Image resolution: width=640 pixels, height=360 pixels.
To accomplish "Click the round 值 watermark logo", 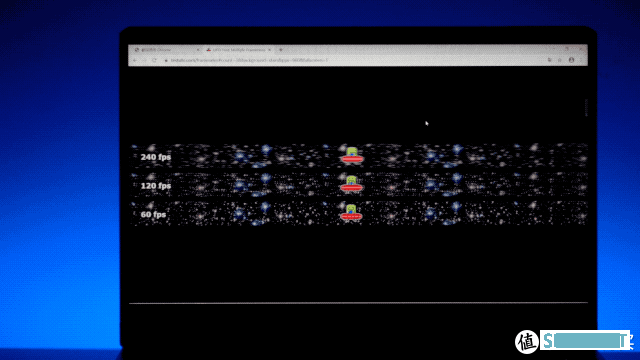I will point(527,342).
